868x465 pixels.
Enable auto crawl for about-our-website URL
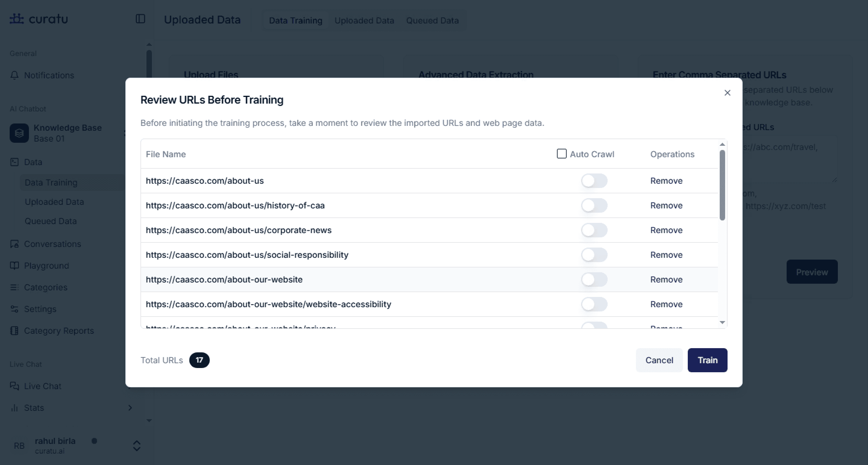594,279
